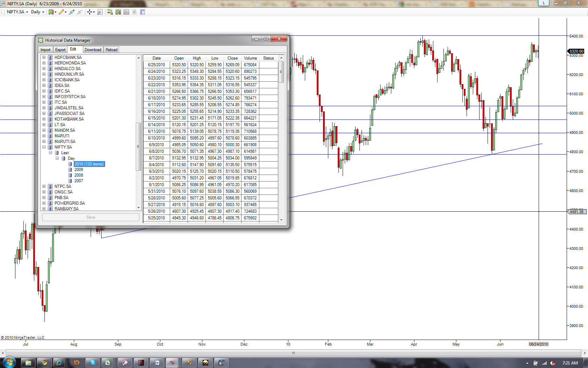Image resolution: width=588 pixels, height=368 pixels.
Task: Select the 2008 data node
Action: (79, 175)
